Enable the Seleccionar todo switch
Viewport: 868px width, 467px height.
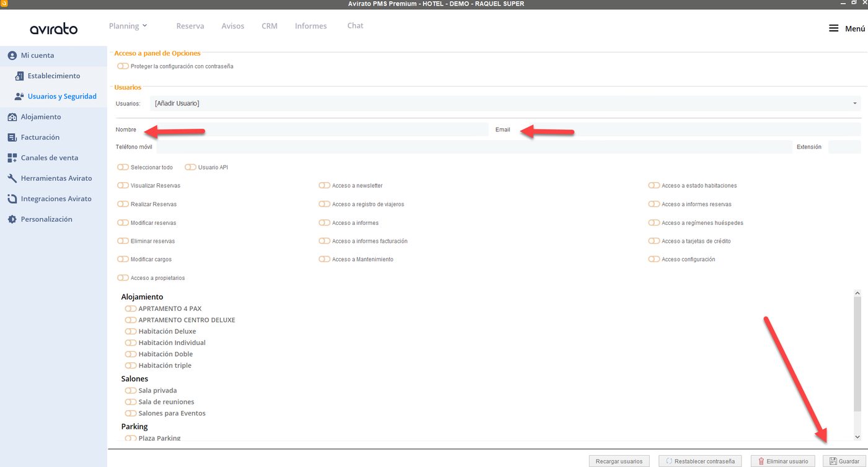[x=123, y=167]
